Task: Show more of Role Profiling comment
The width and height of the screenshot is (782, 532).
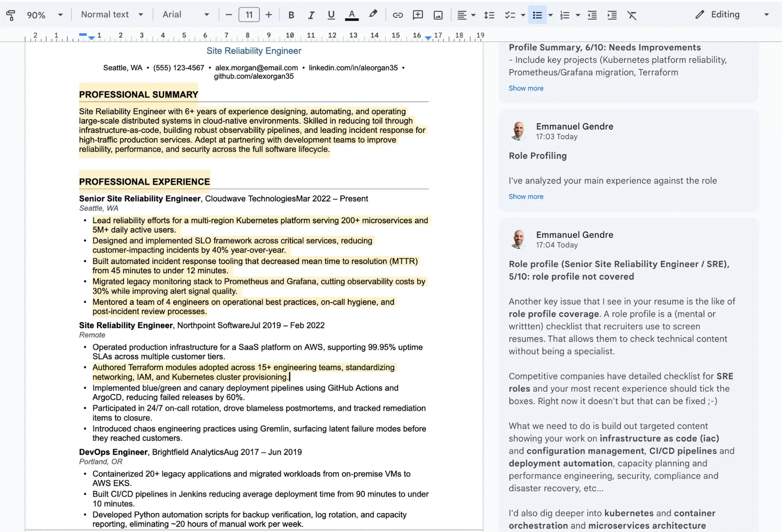Action: tap(526, 196)
